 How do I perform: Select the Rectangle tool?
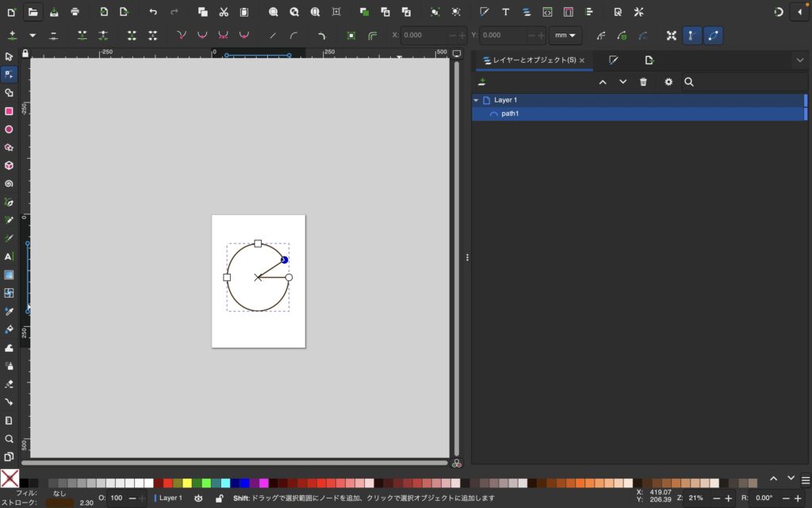click(x=9, y=111)
